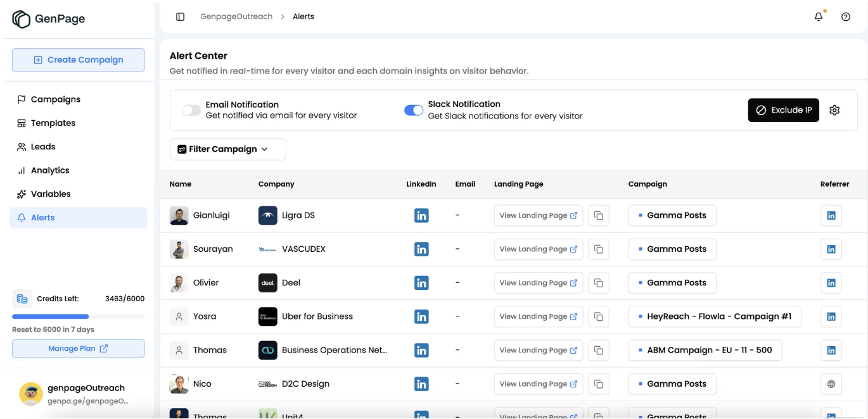Viewport: 868px width, 419px height.
Task: Open the help question mark icon
Action: pyautogui.click(x=846, y=17)
